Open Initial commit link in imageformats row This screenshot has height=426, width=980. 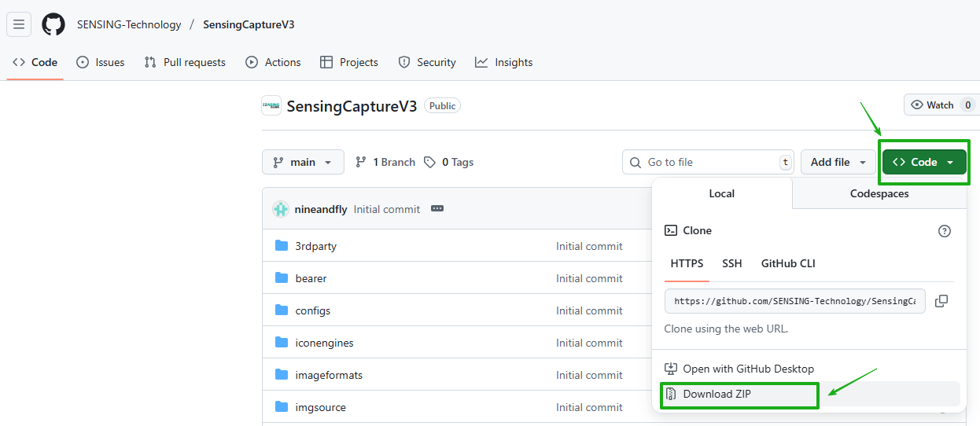(589, 375)
